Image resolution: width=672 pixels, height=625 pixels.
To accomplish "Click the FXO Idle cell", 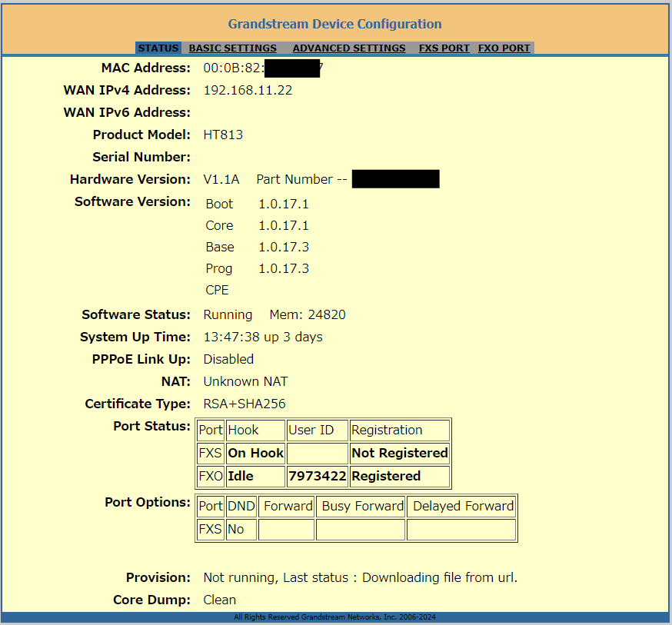I will 255,477.
